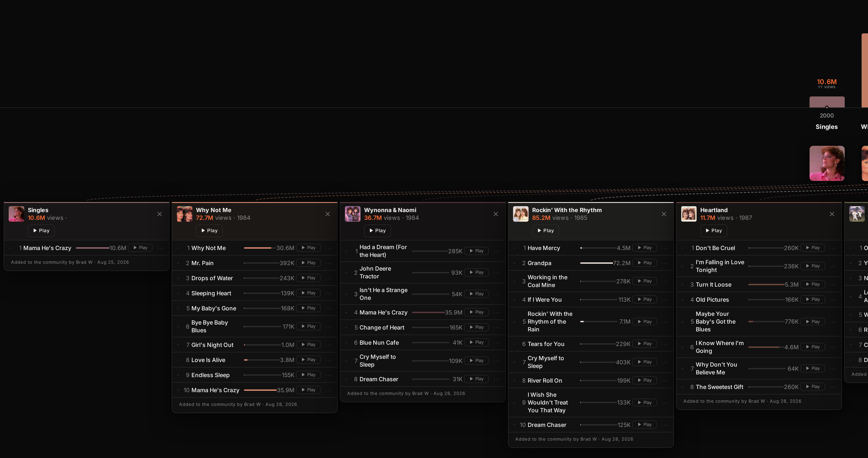This screenshot has width=868, height=458.
Task: Play the whole Heartland album
Action: (x=714, y=231)
